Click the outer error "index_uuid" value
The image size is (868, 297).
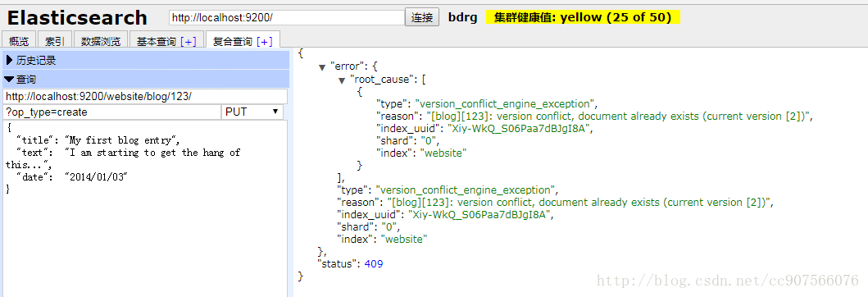(480, 214)
